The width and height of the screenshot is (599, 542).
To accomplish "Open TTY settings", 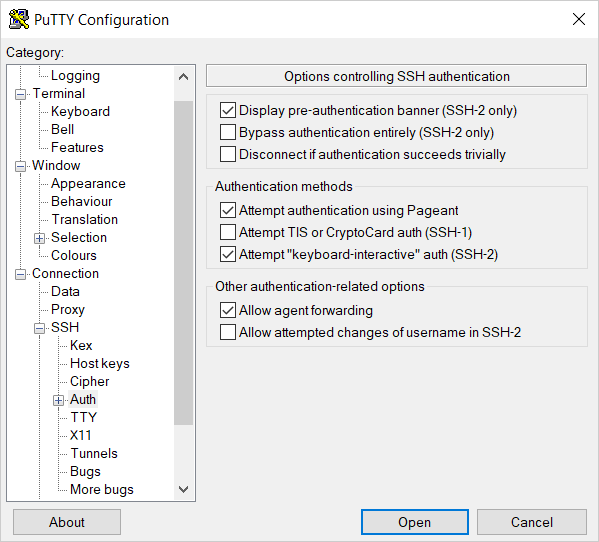I will 84,417.
